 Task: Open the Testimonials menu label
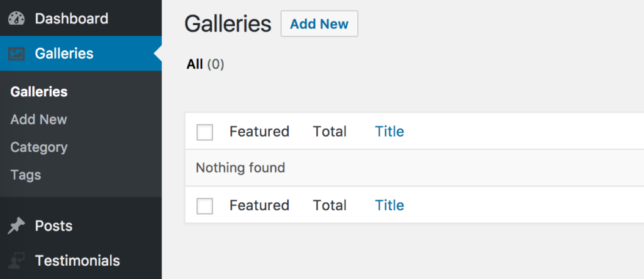77,261
